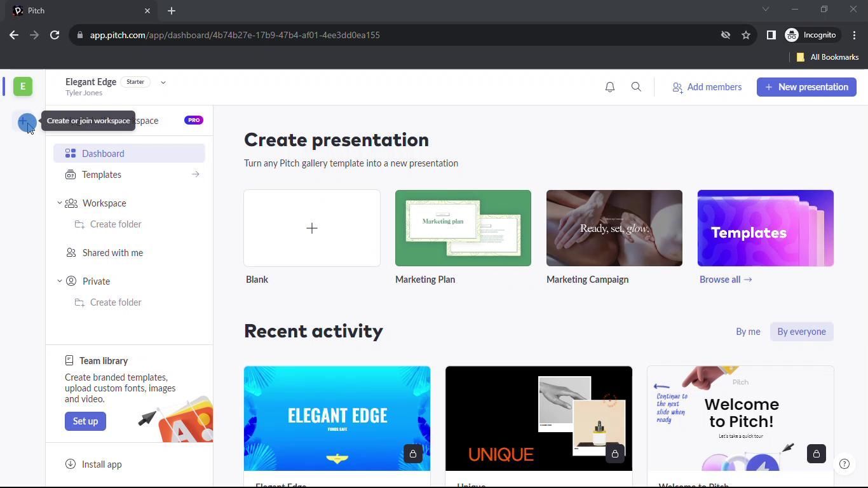Open Templates from the sidebar
Screen dimensions: 868x488
[x=102, y=175]
